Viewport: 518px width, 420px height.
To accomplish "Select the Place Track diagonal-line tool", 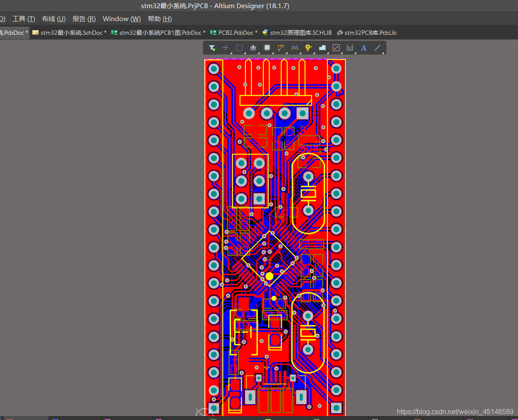I will 377,48.
